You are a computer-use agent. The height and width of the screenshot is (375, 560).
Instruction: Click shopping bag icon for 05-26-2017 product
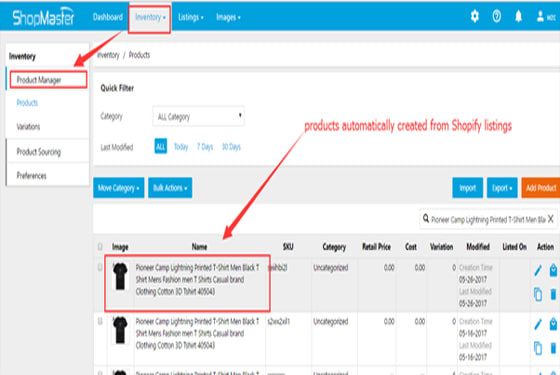pos(553,270)
